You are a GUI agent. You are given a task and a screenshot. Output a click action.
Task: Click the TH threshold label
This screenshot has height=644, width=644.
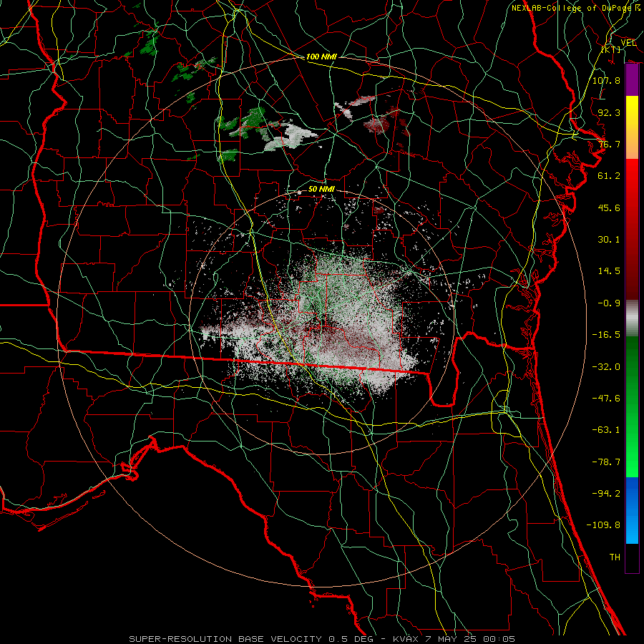615,557
